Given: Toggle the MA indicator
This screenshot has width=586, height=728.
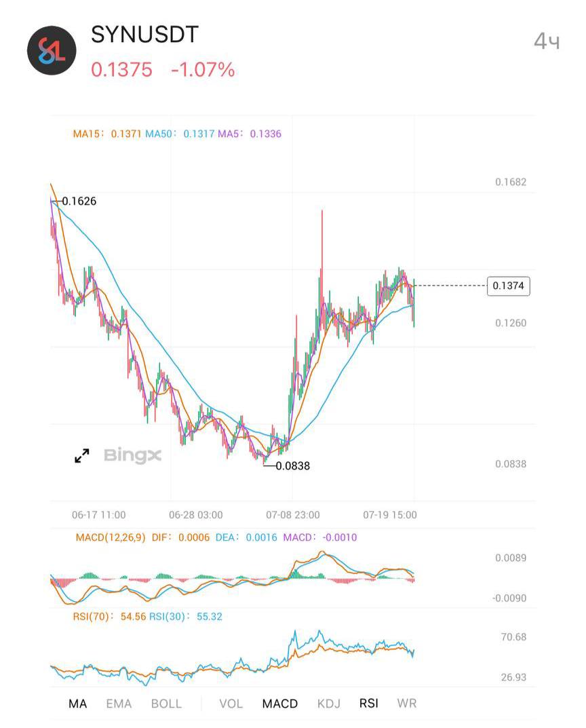Looking at the screenshot, I should (77, 704).
